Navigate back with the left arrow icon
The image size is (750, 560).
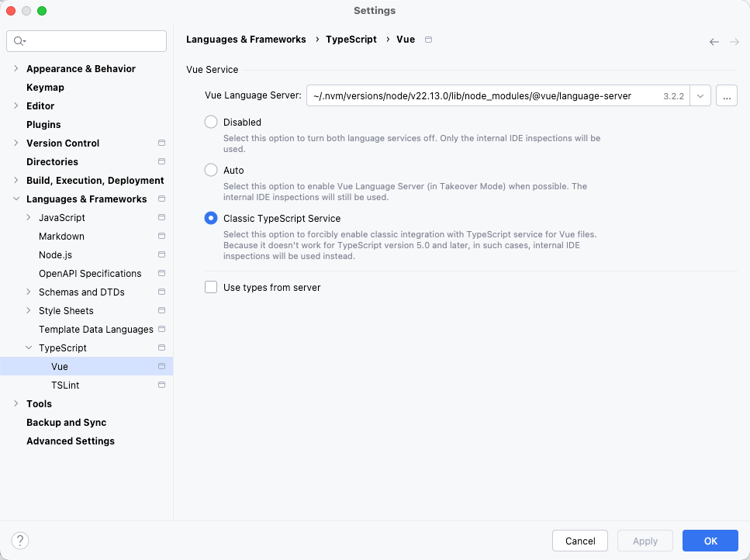coord(714,42)
